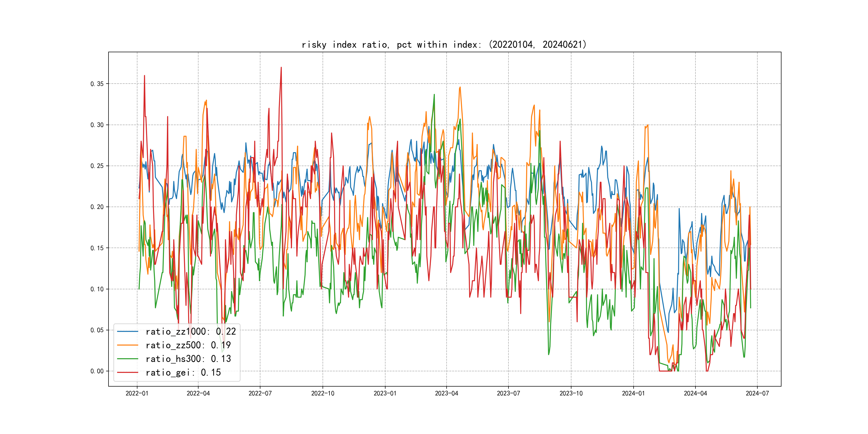This screenshot has width=868, height=434.
Task: Click the 0.35 y-axis tick label
Action: 97,84
